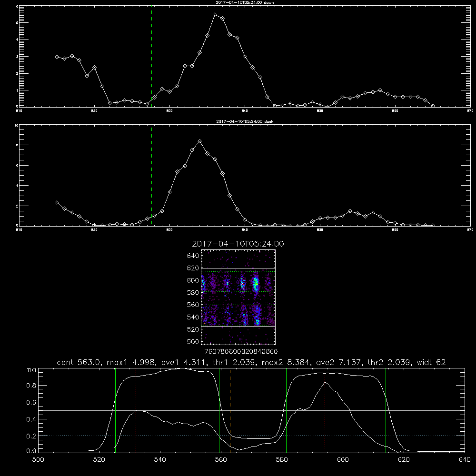Select green boundary line near 614 in bottom plot

(386, 410)
